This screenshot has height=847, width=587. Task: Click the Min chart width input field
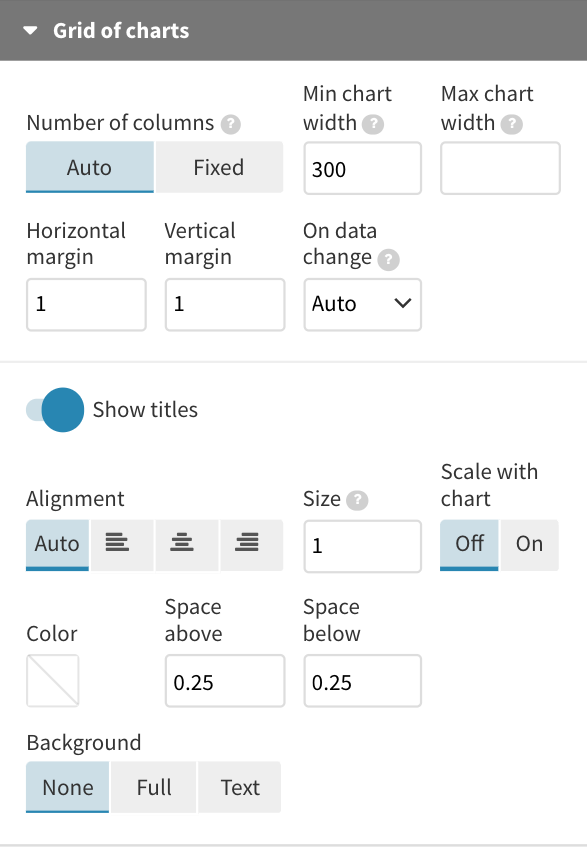(x=362, y=168)
